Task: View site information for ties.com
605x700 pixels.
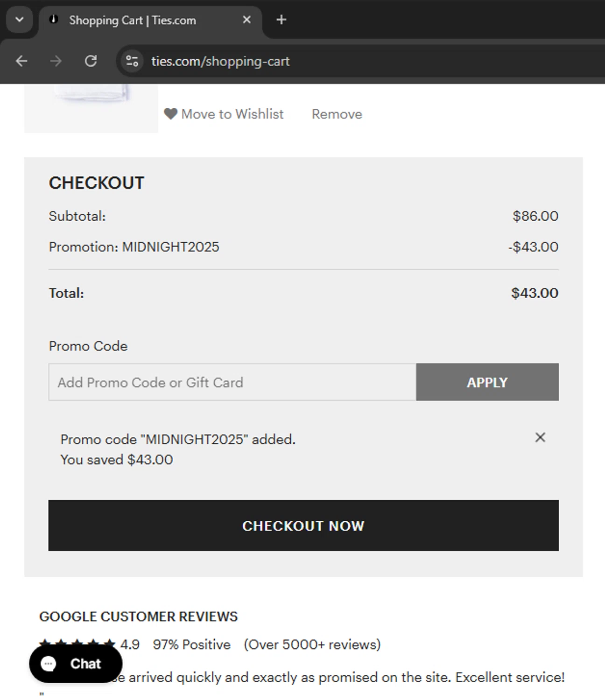Action: (132, 61)
